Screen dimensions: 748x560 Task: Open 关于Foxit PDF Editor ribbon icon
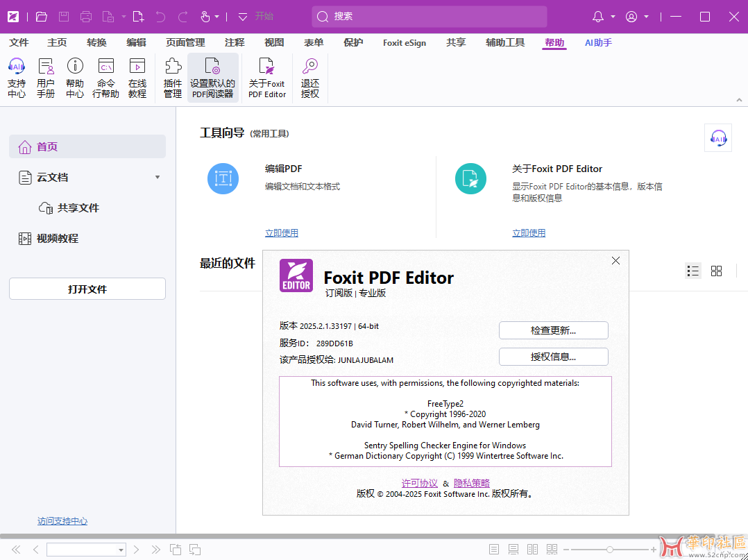coord(267,67)
